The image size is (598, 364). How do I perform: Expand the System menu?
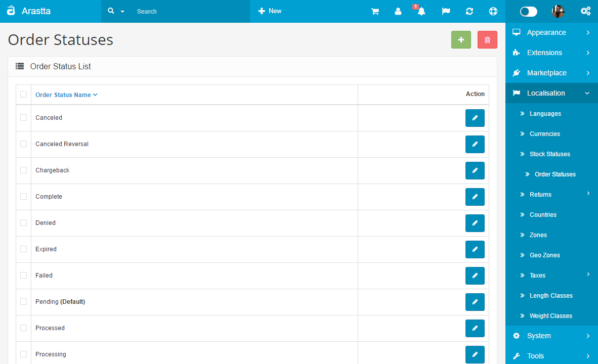click(551, 336)
